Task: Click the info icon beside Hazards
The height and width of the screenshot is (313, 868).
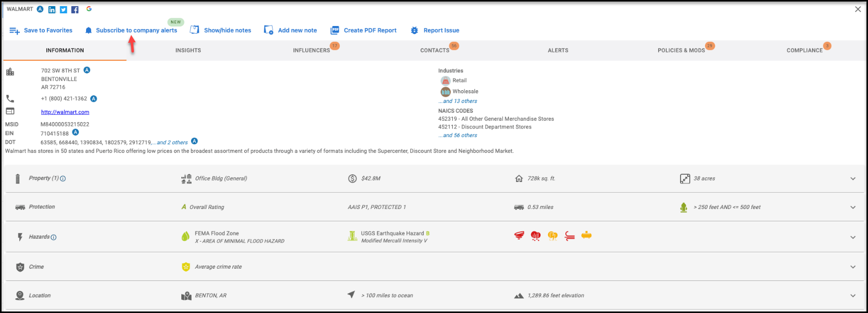Action: point(54,237)
